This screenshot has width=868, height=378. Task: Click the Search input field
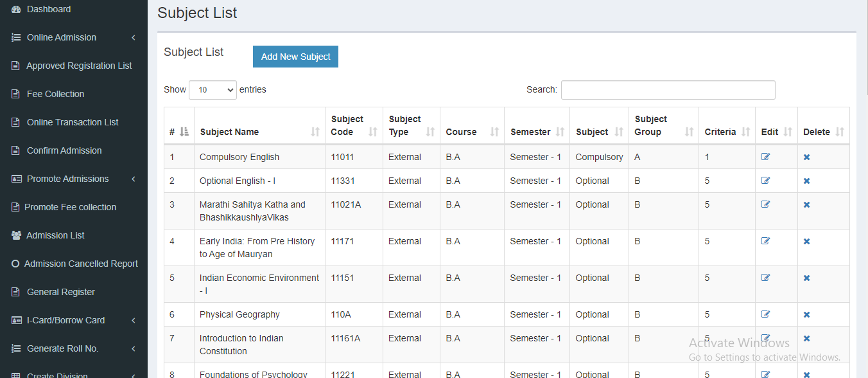tap(668, 90)
